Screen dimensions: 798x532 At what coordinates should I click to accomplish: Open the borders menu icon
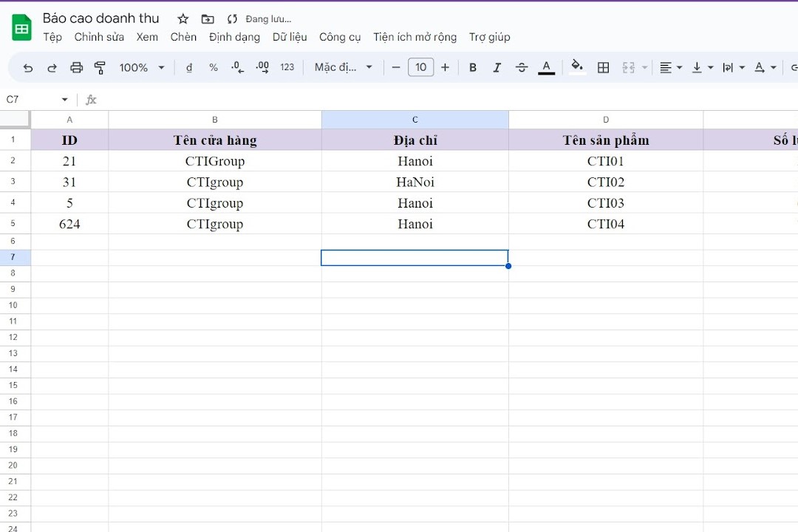604,66
